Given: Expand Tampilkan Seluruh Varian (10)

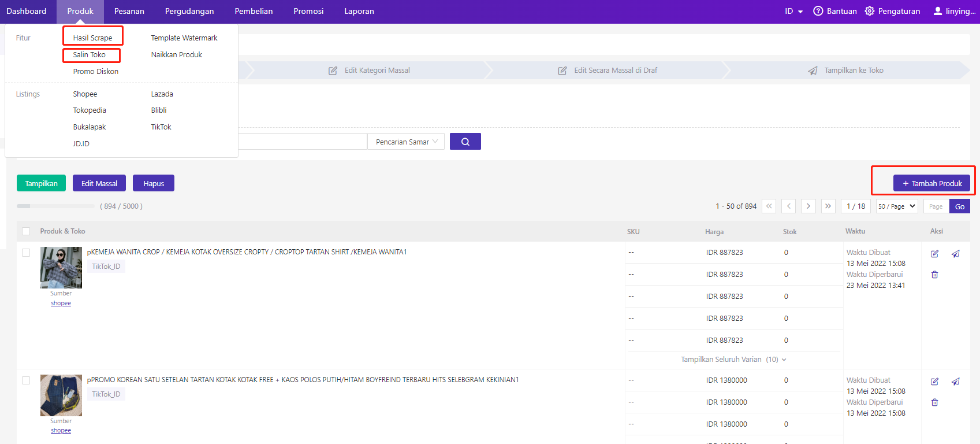Looking at the screenshot, I should pyautogui.click(x=733, y=360).
